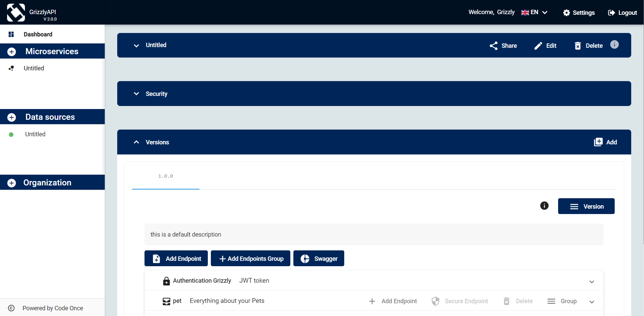This screenshot has width=644, height=316.
Task: Expand the Security section chevron
Action: coord(136,94)
